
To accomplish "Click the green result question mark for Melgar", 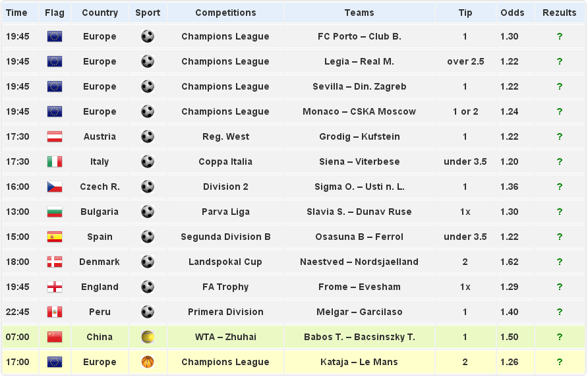I will click(x=559, y=312).
